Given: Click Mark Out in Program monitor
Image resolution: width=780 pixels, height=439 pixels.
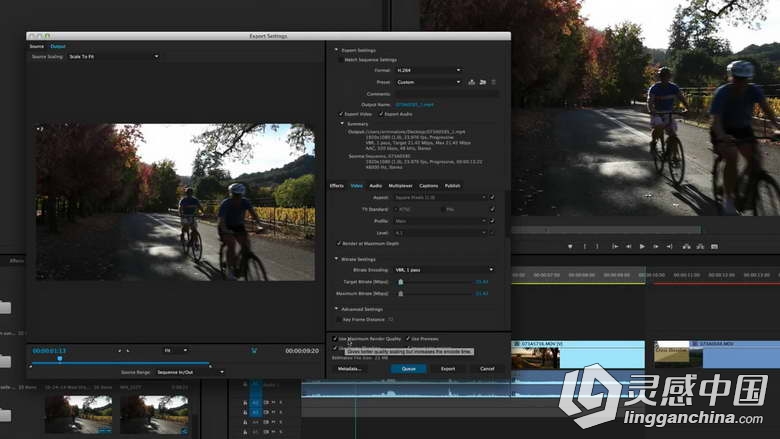Looking at the screenshot, I should pyautogui.click(x=597, y=247).
